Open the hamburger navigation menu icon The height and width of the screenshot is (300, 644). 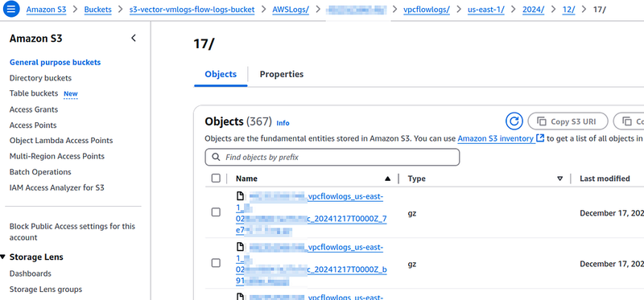(11, 9)
